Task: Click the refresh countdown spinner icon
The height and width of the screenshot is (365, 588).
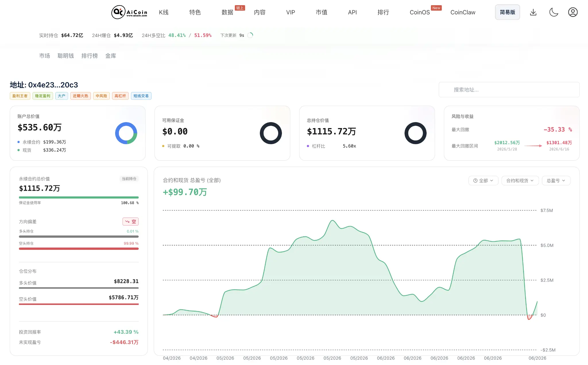Action: coord(250,35)
